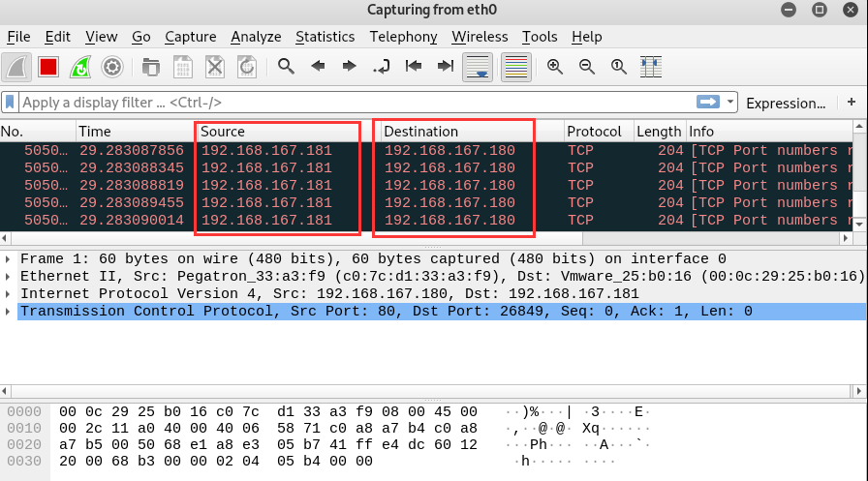The height and width of the screenshot is (481, 868).
Task: Expand the Frame 1 tree node
Action: click(x=8, y=258)
